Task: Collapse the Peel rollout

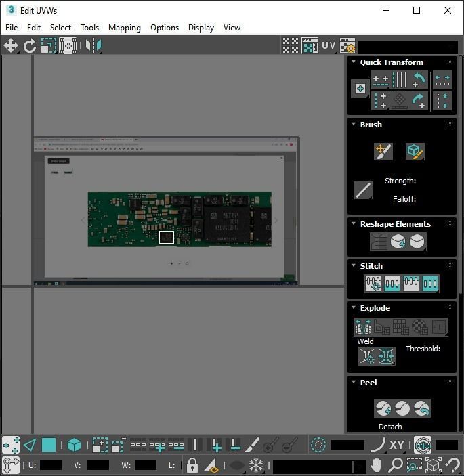Action: 354,382
